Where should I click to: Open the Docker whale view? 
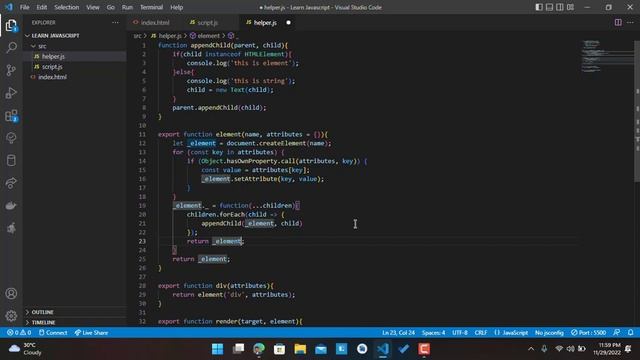point(11,206)
